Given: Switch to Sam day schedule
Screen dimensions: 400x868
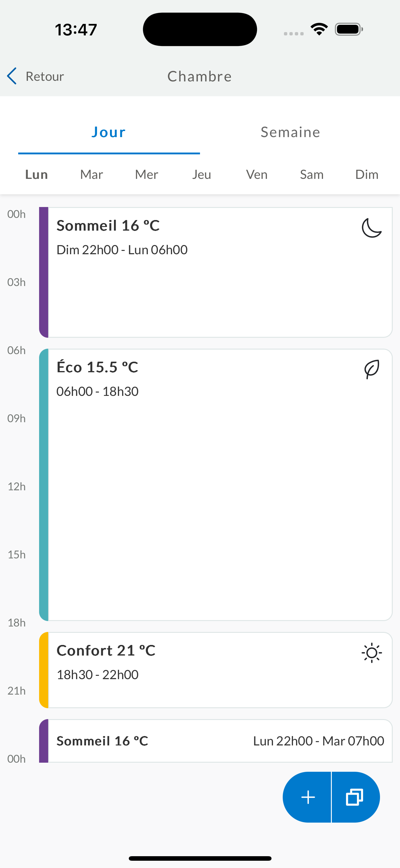Looking at the screenshot, I should click(312, 175).
